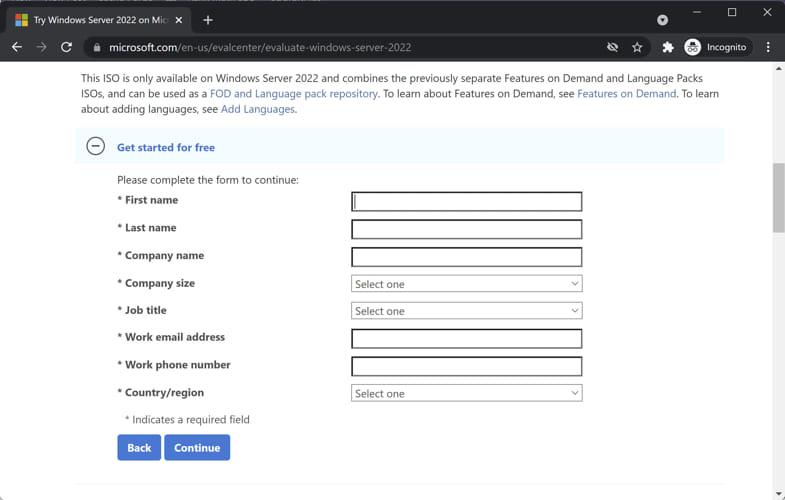Collapse the Get started for free section
The width and height of the screenshot is (785, 500).
click(x=96, y=146)
